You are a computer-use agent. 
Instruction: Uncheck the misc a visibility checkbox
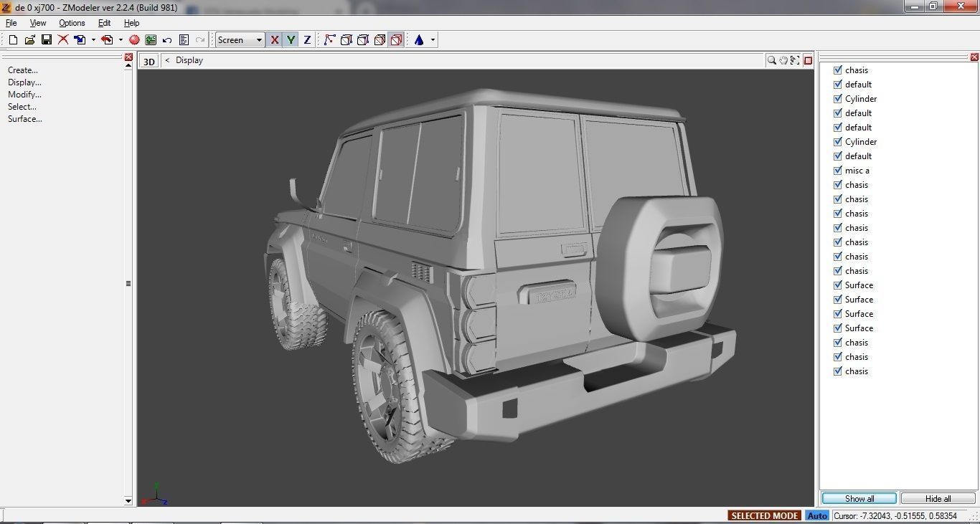pos(837,170)
